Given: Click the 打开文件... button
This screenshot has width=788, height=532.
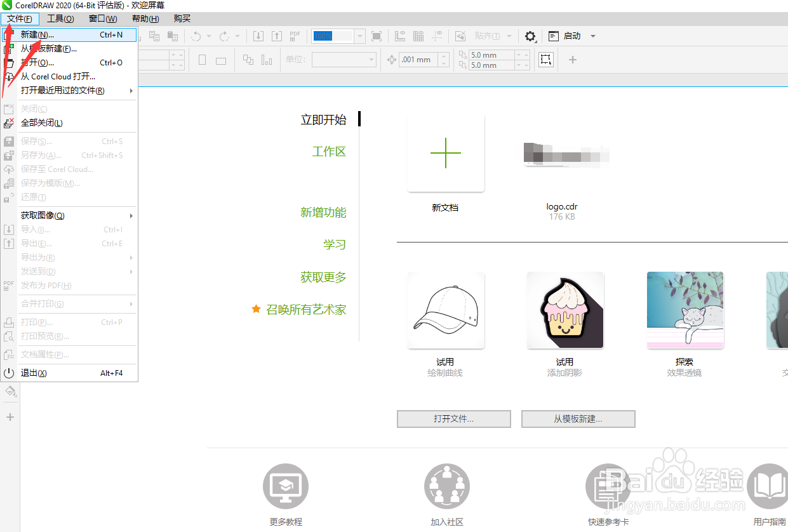Looking at the screenshot, I should pos(454,419).
